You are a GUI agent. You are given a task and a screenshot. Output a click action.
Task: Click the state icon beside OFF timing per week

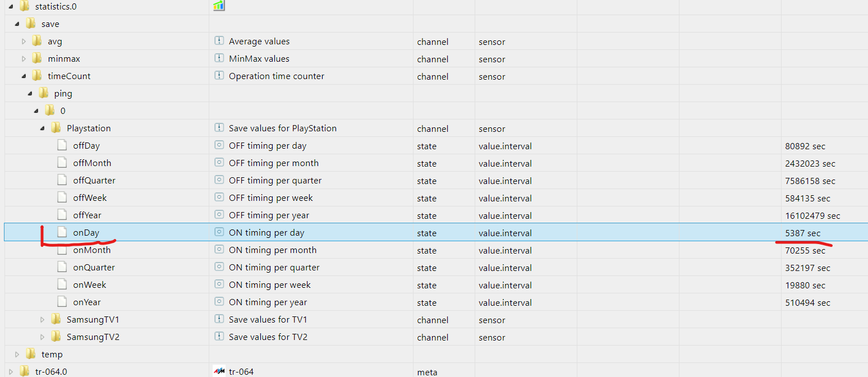pyautogui.click(x=219, y=197)
